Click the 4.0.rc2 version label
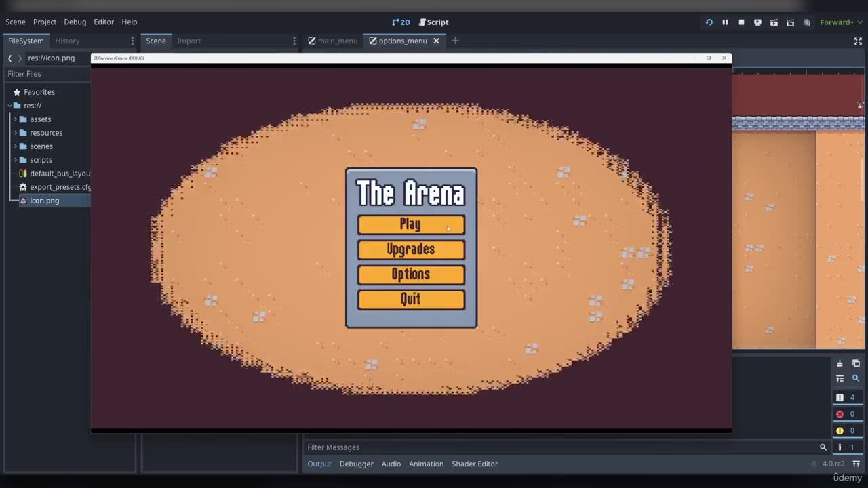This screenshot has height=488, width=868. point(833,464)
